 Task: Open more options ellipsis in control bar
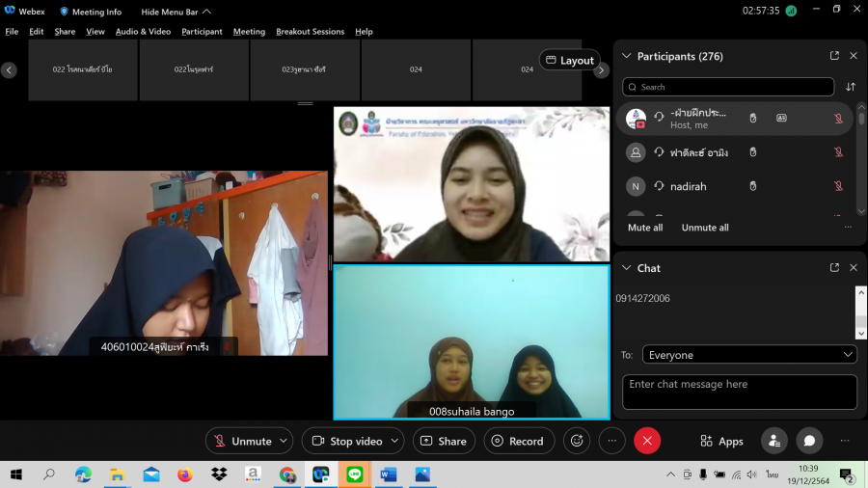[611, 441]
